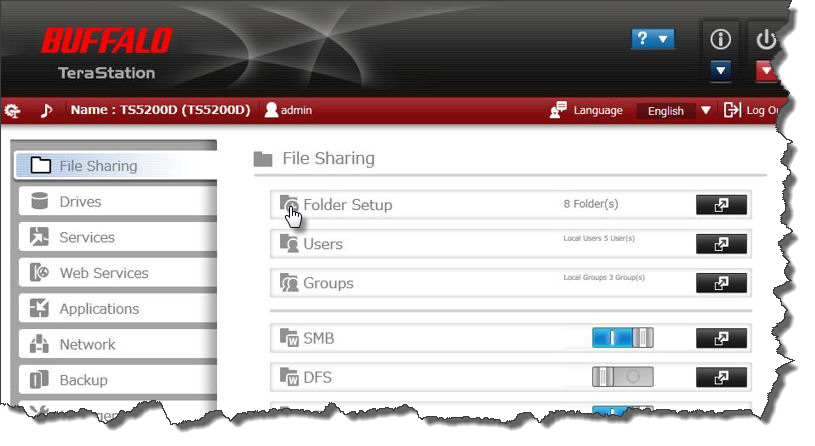Click the device name TS5200D text

pos(160,110)
